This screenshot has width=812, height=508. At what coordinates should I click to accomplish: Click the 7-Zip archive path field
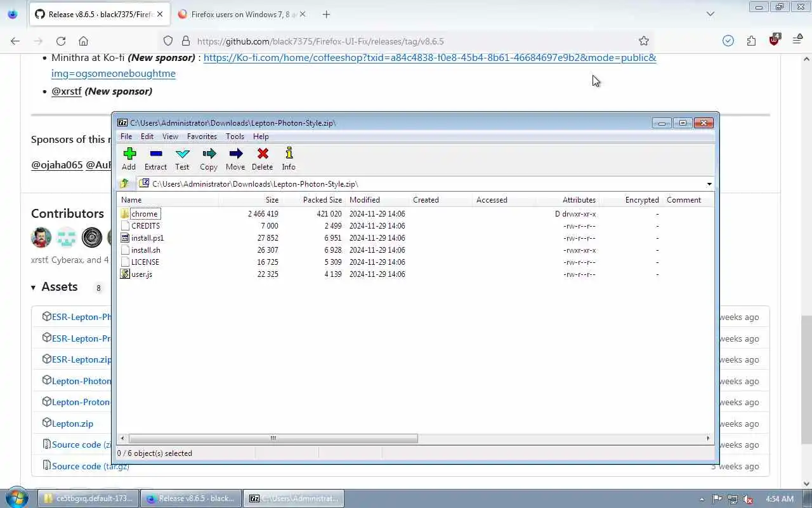(x=420, y=184)
